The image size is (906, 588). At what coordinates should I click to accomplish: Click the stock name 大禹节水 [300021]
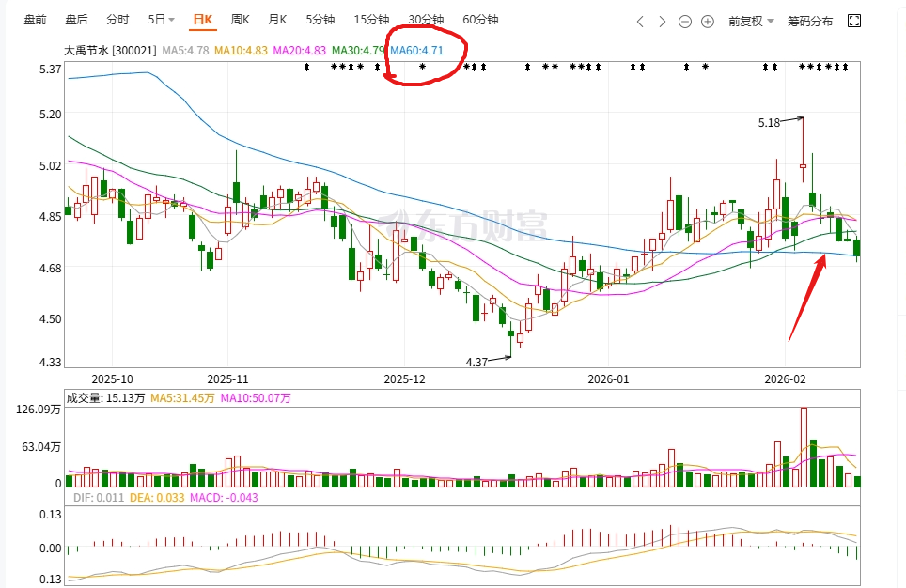pos(110,51)
